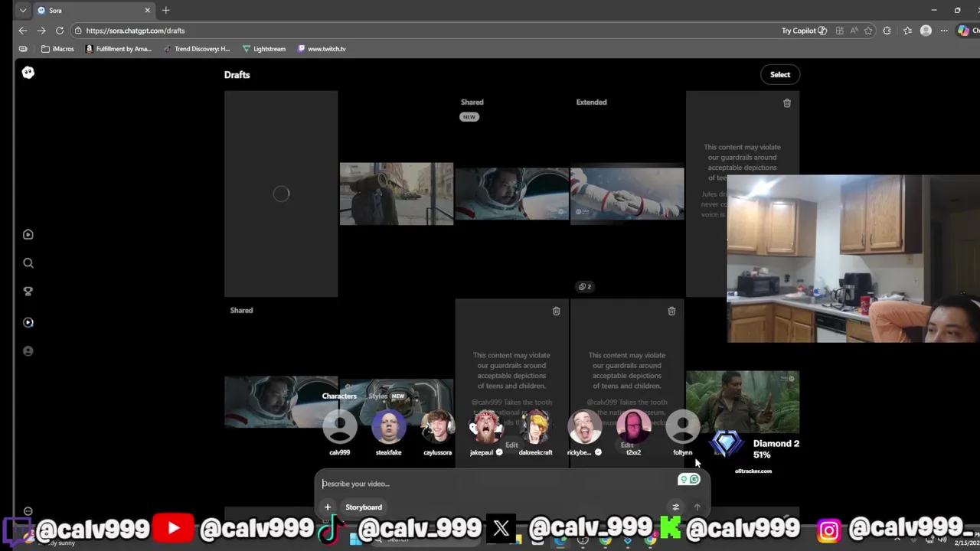Click Try Copilot in the address bar
Image resolution: width=980 pixels, height=551 pixels.
tap(804, 31)
